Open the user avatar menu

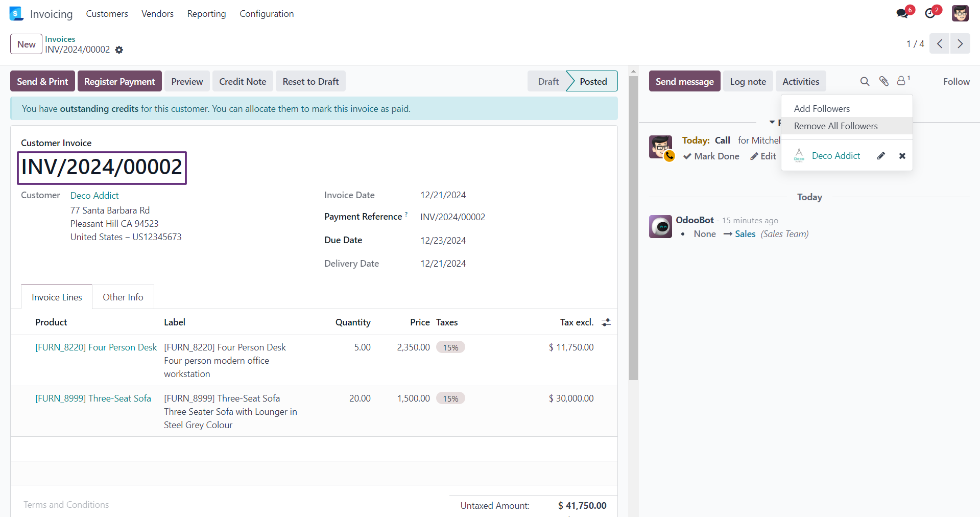960,13
